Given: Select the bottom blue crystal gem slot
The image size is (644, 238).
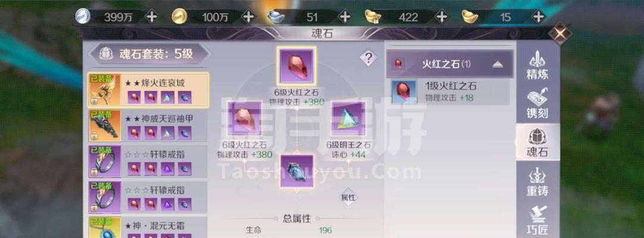Looking at the screenshot, I should [x=297, y=171].
